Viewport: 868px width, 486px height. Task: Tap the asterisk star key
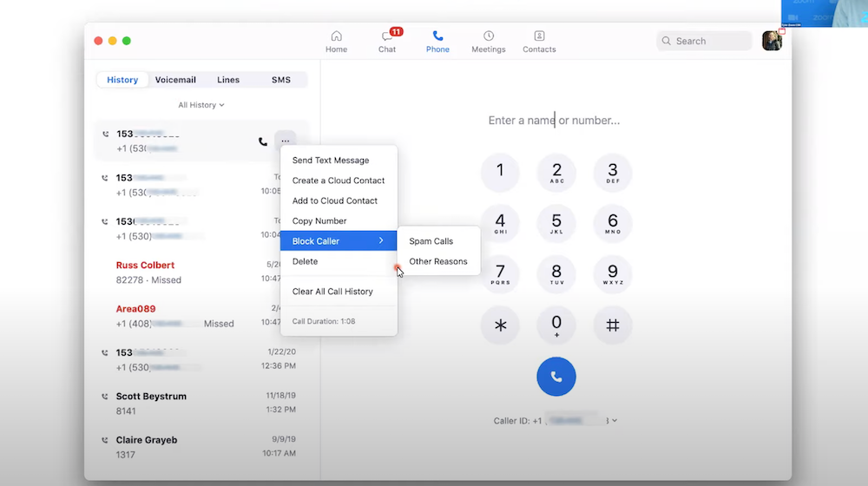(x=500, y=325)
